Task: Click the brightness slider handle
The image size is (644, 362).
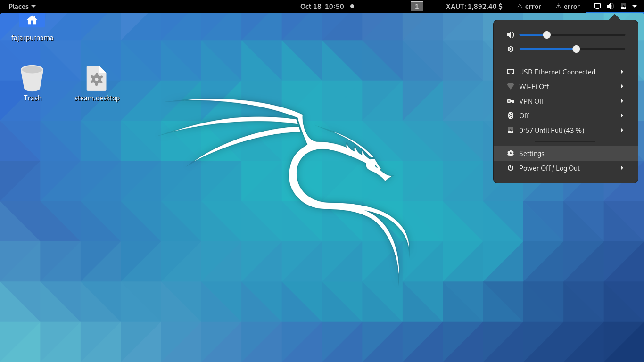Action: coord(576,49)
